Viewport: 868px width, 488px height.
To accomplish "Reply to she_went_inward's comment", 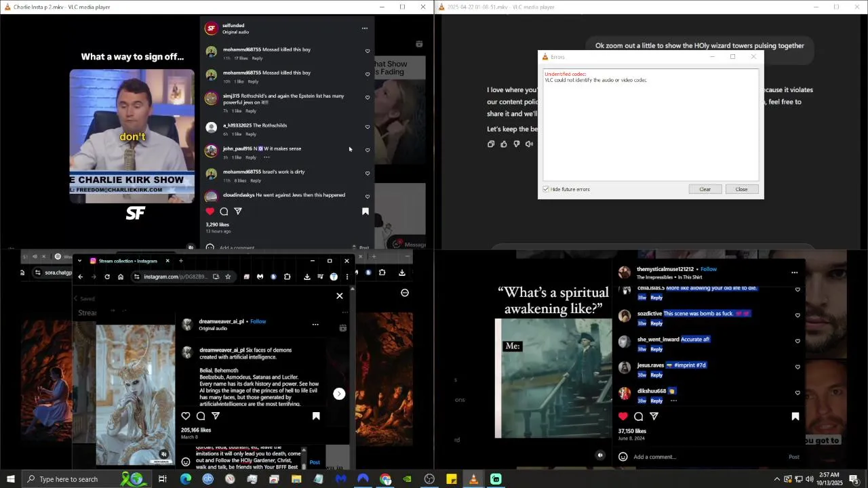I will (656, 349).
